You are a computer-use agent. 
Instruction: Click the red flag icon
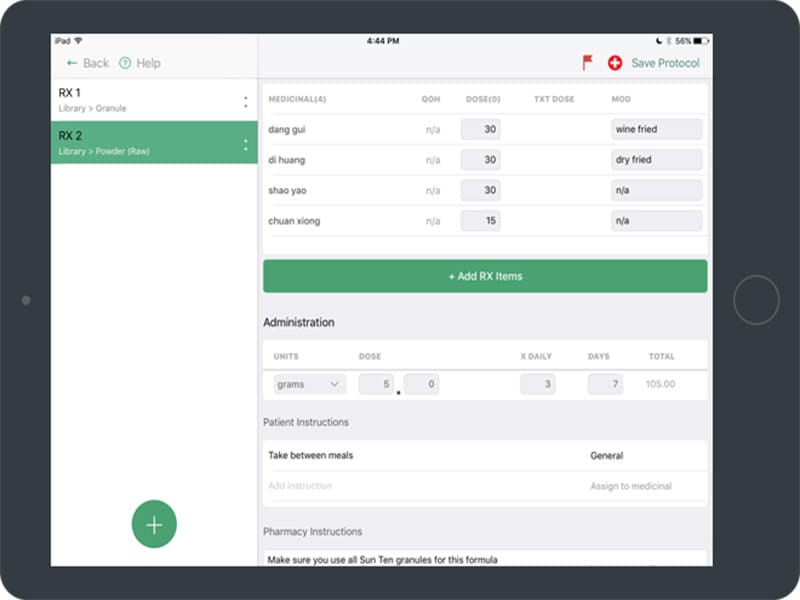pyautogui.click(x=588, y=63)
